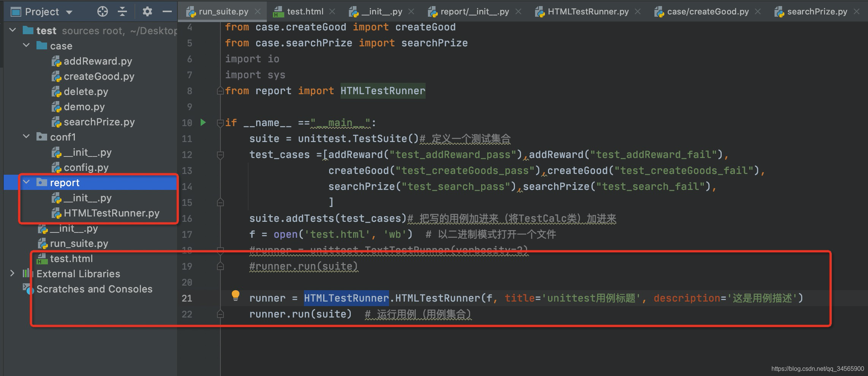
Task: Toggle fold marker on import line 8
Action: [x=220, y=91]
